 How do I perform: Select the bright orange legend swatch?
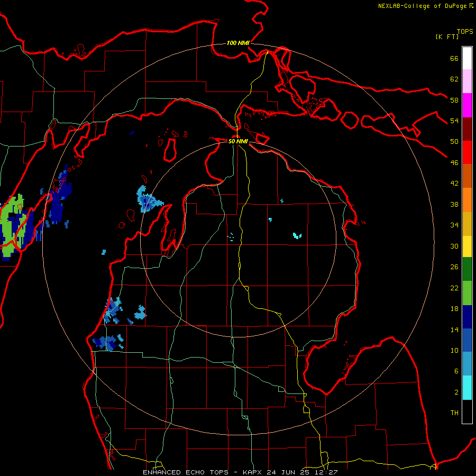467,200
